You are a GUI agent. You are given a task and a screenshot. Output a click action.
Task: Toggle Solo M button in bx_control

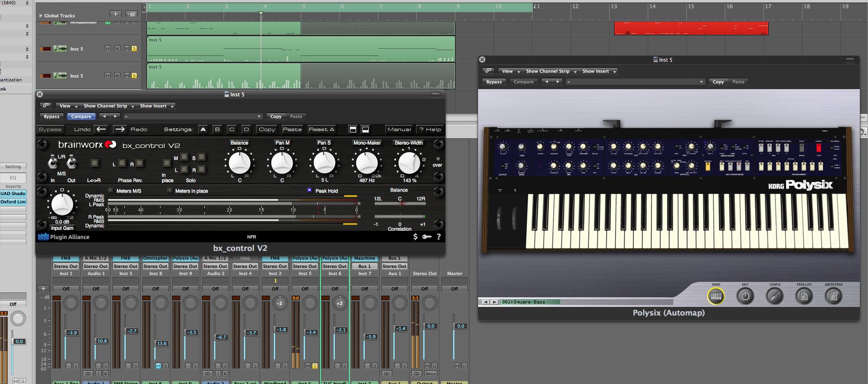(184, 157)
